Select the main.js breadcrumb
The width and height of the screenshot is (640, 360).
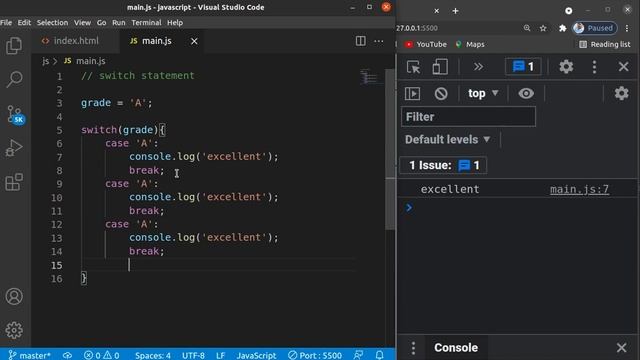(x=85, y=61)
